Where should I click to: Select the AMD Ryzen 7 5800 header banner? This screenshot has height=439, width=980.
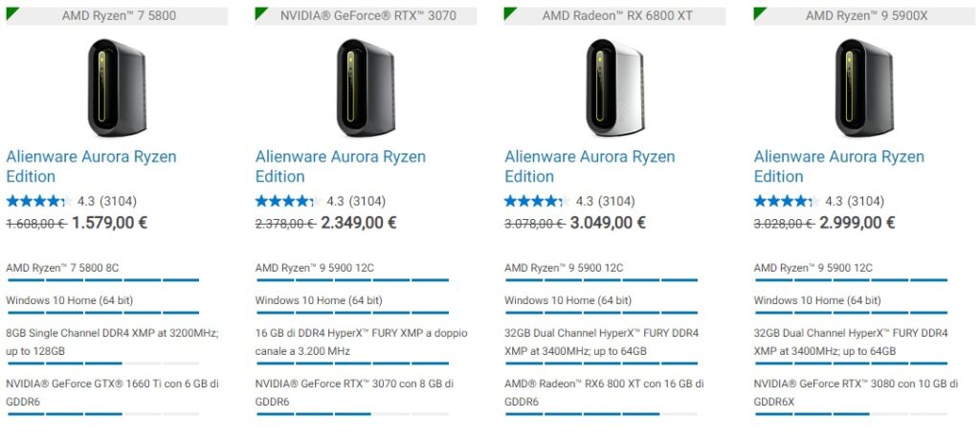[x=117, y=15]
